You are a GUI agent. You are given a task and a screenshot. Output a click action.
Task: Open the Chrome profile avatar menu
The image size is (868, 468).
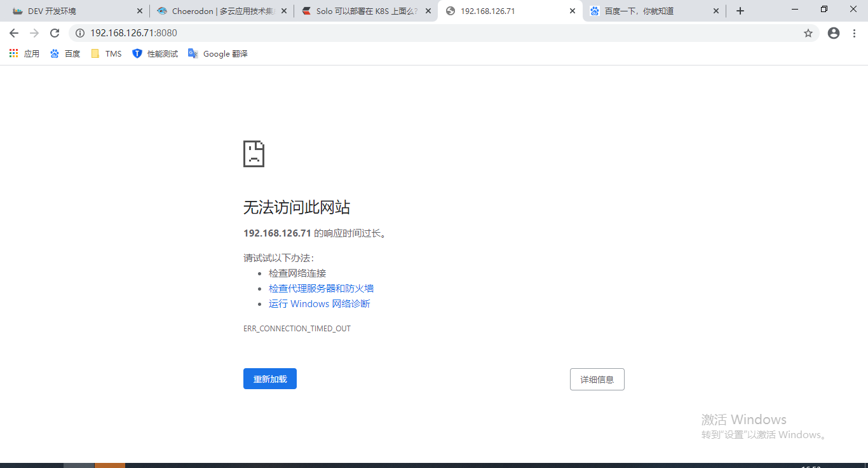(x=834, y=33)
